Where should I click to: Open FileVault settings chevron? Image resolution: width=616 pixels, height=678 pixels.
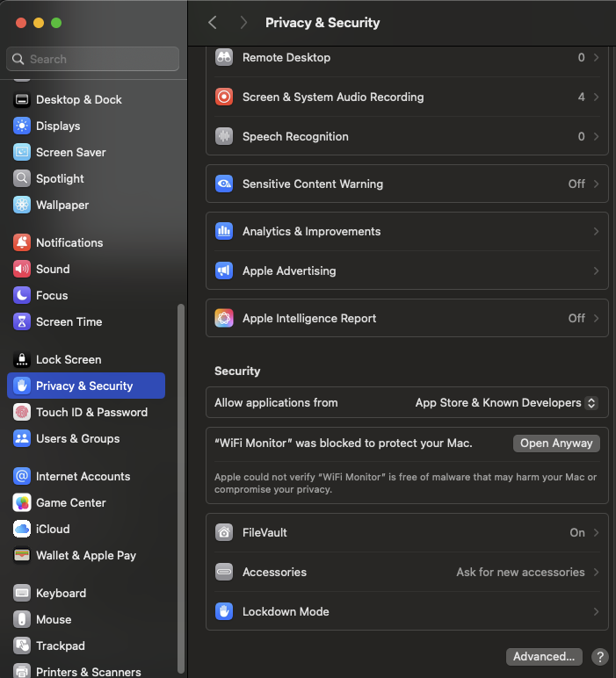coord(596,533)
